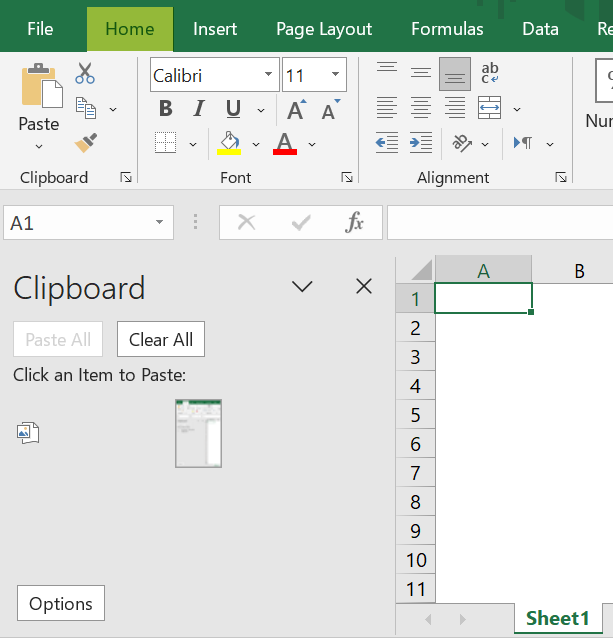The height and width of the screenshot is (638, 613).
Task: Open Clipboard group dialog launcher
Action: [x=126, y=177]
